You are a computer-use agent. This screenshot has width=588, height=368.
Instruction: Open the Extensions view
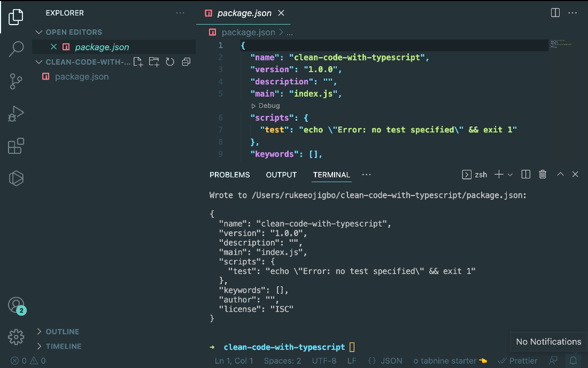(x=16, y=146)
